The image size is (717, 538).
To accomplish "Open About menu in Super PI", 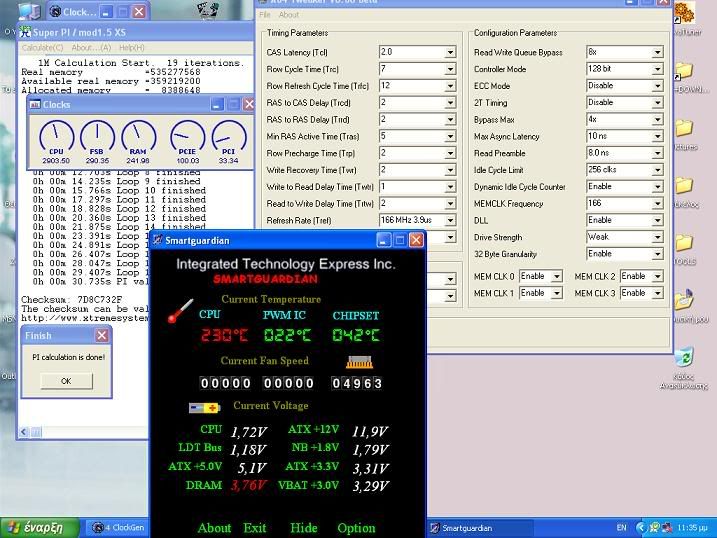I will coord(91,48).
